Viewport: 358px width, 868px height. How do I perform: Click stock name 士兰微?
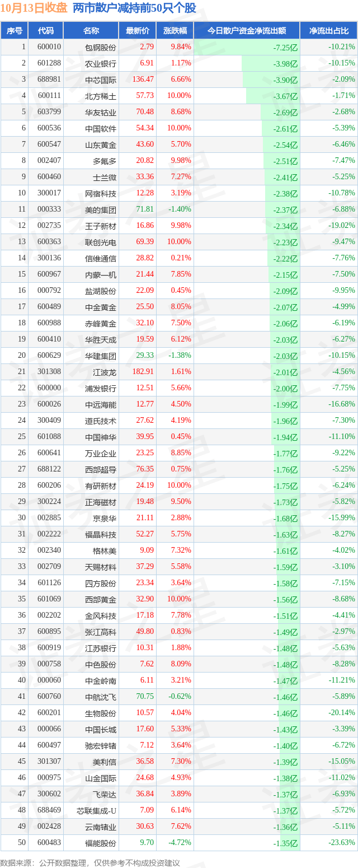105,178
